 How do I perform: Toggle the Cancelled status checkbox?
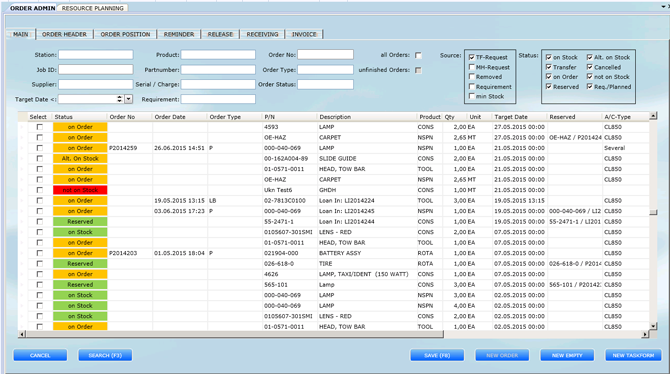[x=590, y=67]
